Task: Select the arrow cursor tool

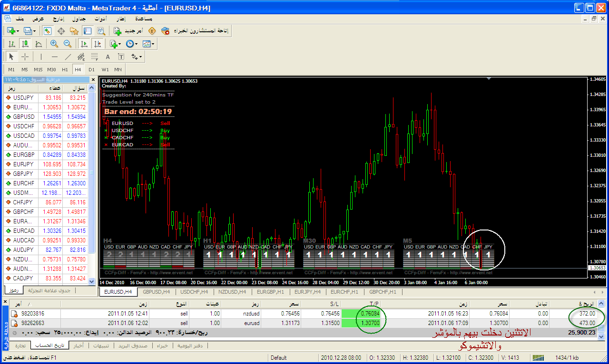Action: tap(12, 57)
